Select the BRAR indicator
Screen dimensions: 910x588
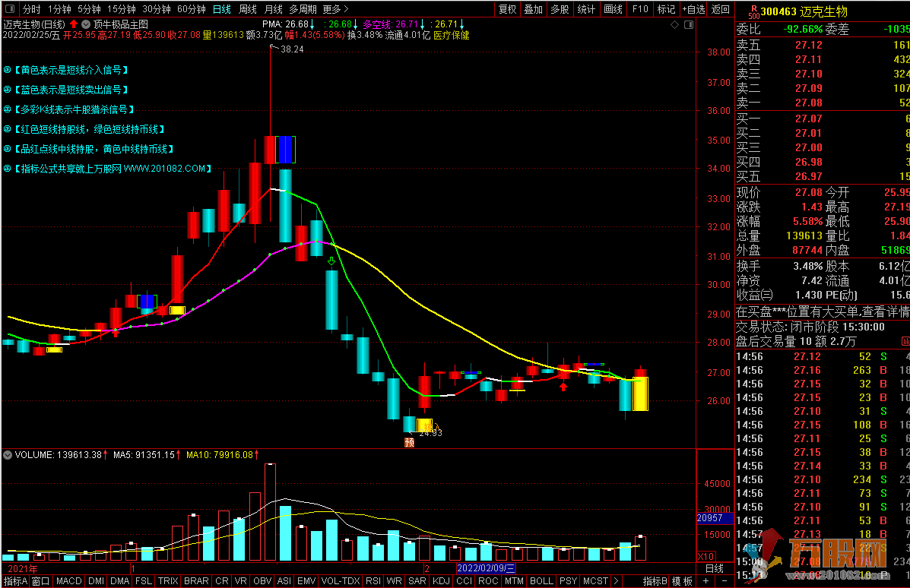pos(196,581)
